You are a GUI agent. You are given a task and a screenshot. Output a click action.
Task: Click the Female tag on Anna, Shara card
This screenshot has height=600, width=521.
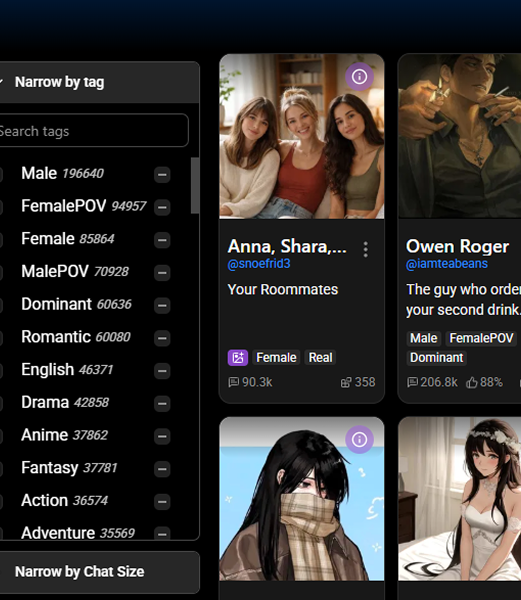[x=276, y=358]
